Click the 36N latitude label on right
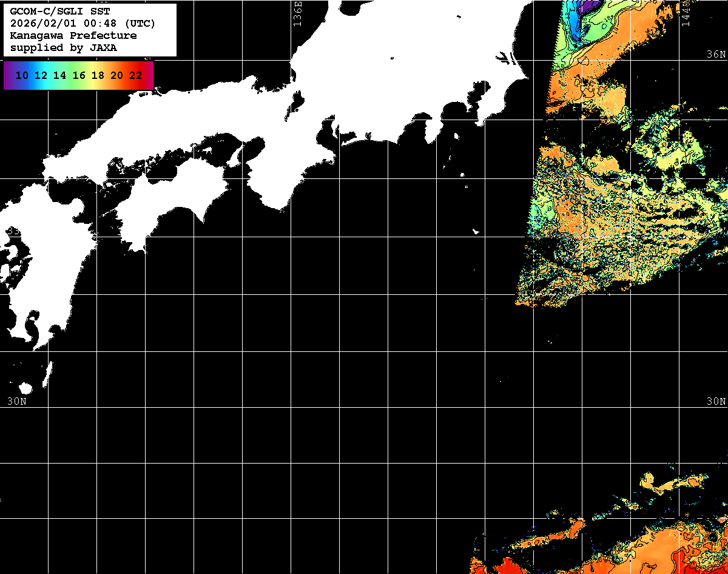The image size is (728, 574). point(716,55)
